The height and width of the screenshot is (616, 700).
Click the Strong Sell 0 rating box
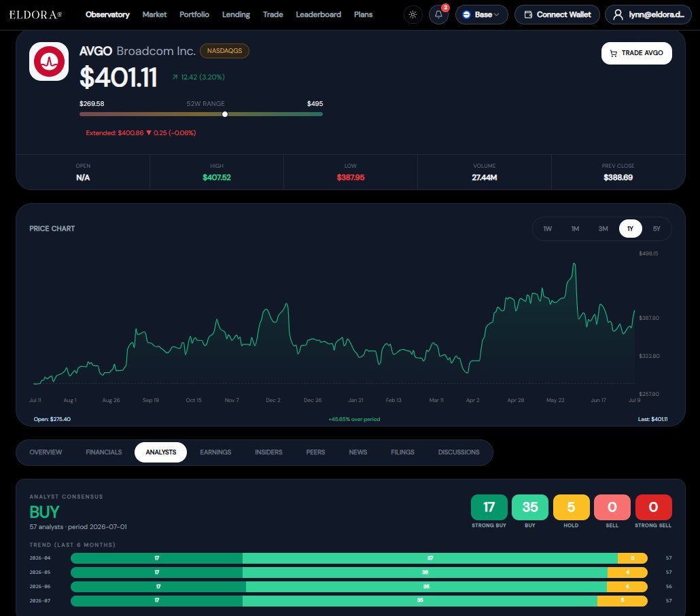tap(653, 507)
